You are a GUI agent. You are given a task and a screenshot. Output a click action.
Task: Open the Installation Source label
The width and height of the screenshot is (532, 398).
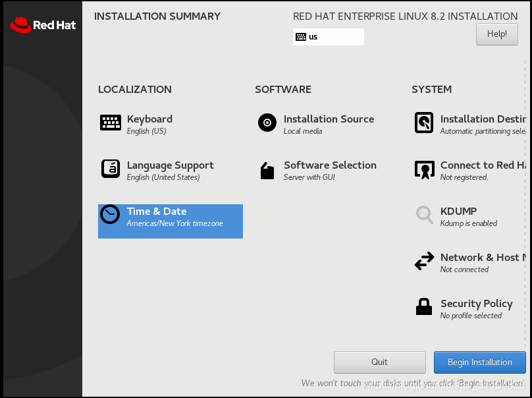click(329, 119)
